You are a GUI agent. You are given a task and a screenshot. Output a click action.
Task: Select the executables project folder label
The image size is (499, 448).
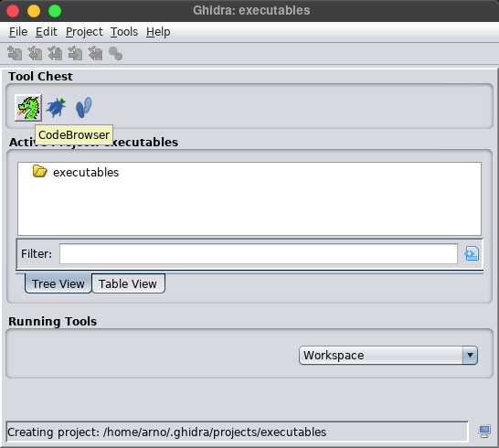(x=86, y=172)
